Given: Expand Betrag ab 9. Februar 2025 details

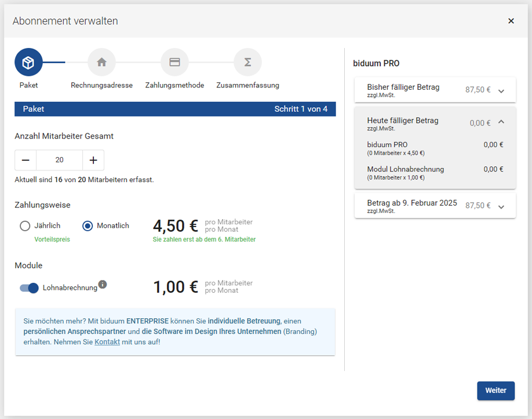Looking at the screenshot, I should (x=501, y=205).
